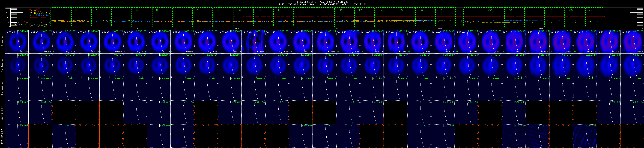Select interval 21 in the light curve plot
The height and width of the screenshot is (148, 644).
474,17
